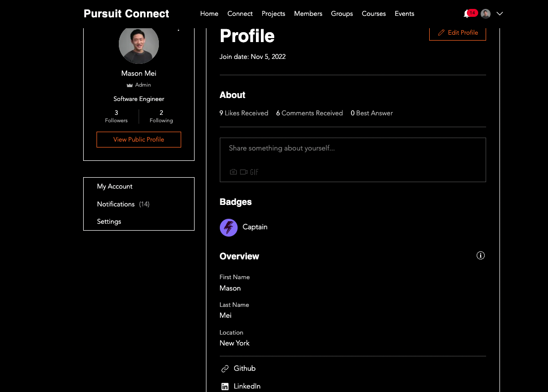The image size is (548, 392).
Task: Click the LinkedIn icon
Action: point(224,386)
